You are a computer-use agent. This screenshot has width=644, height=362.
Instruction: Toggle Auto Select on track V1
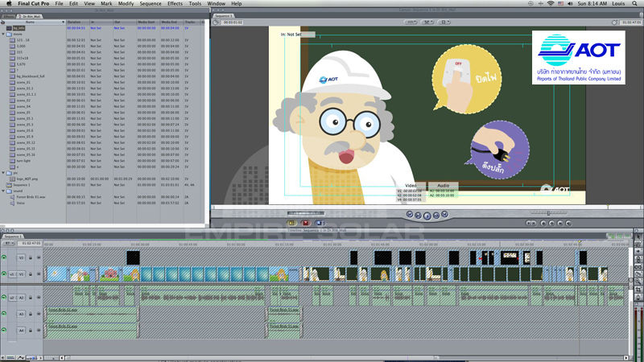click(x=39, y=274)
